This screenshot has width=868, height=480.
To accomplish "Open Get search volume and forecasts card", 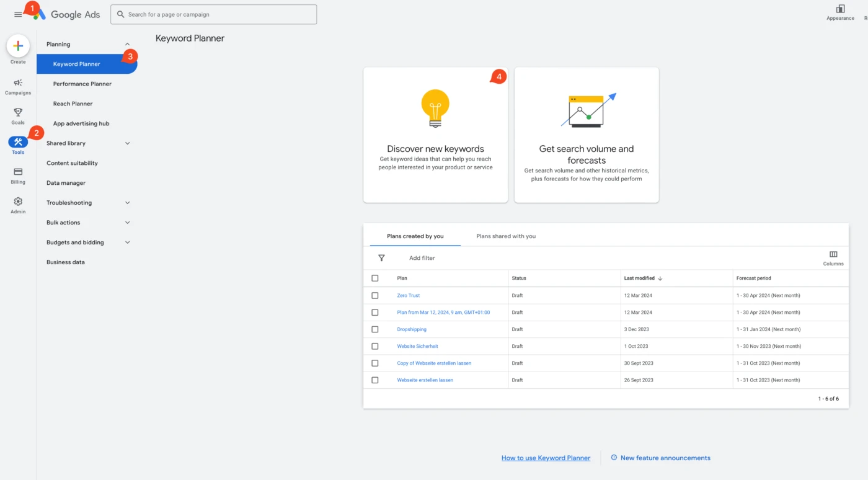I will coord(587,135).
